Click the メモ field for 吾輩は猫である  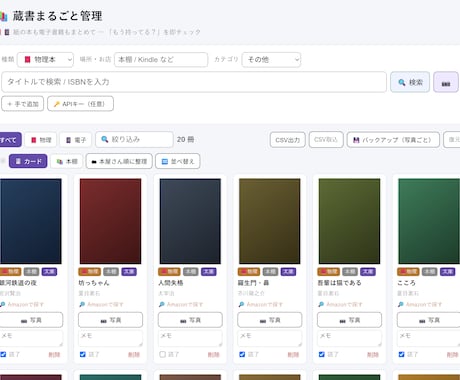click(349, 338)
